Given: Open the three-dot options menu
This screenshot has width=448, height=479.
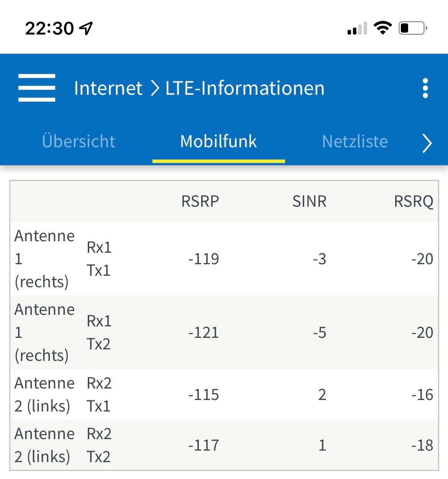Looking at the screenshot, I should 425,88.
